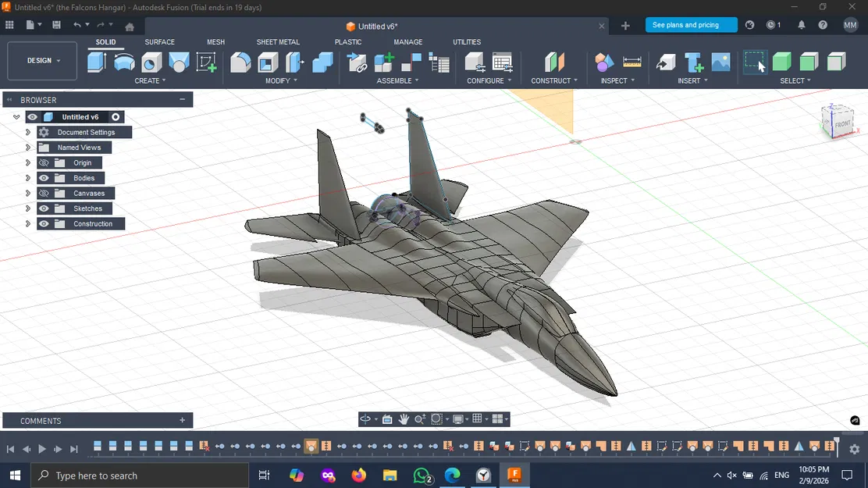Open the MESH tab
Viewport: 868px width, 488px height.
[x=215, y=42]
